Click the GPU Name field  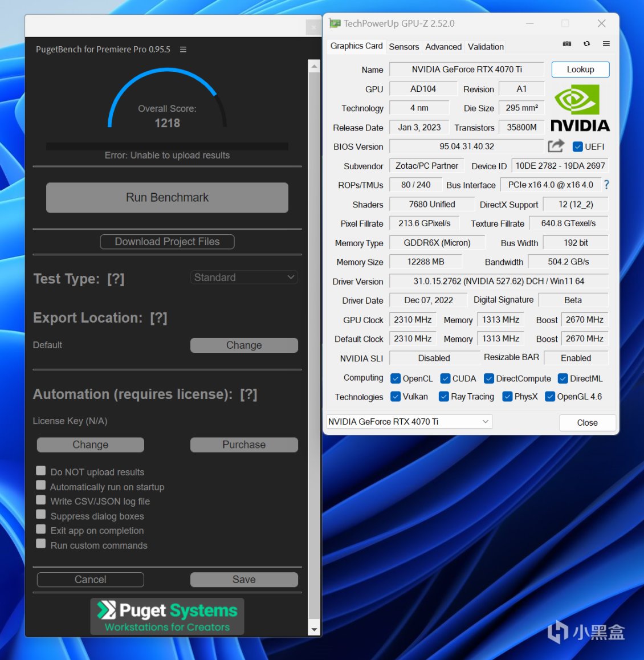467,70
